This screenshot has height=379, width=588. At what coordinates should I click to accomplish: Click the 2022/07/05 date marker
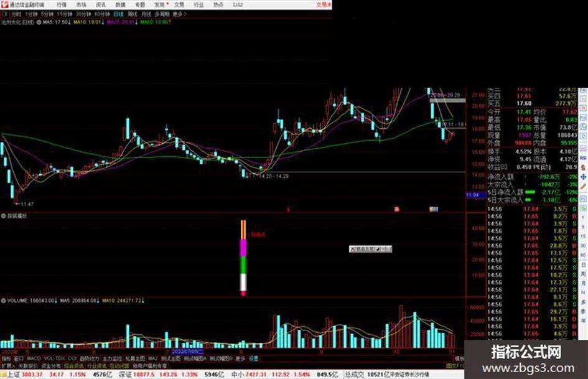point(188,352)
